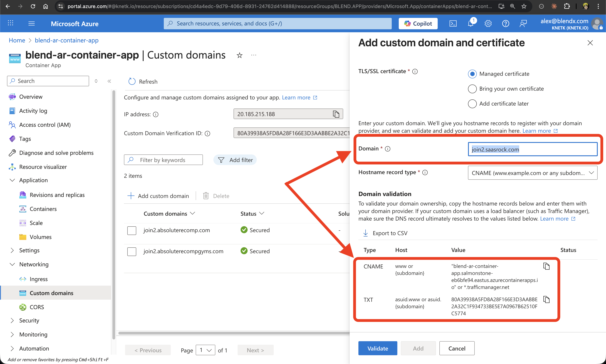
Task: Open the notifications bell
Action: (470, 23)
